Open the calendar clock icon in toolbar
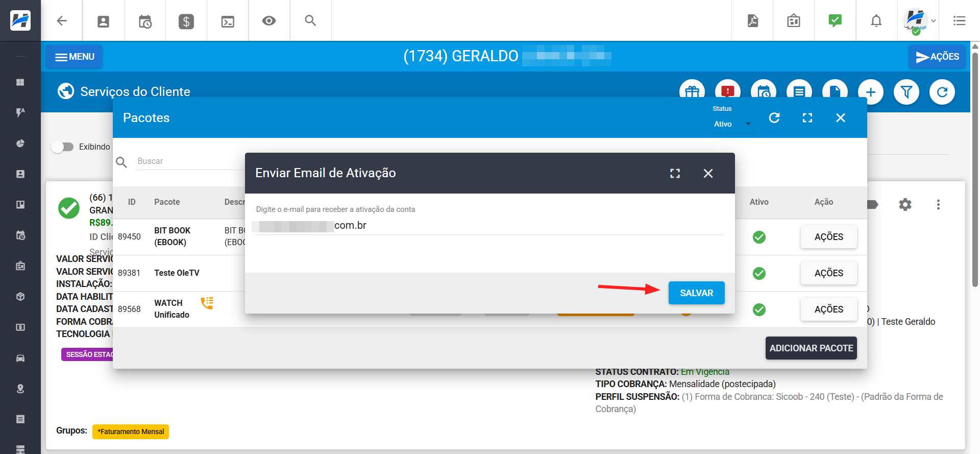This screenshot has height=454, width=980. (145, 21)
